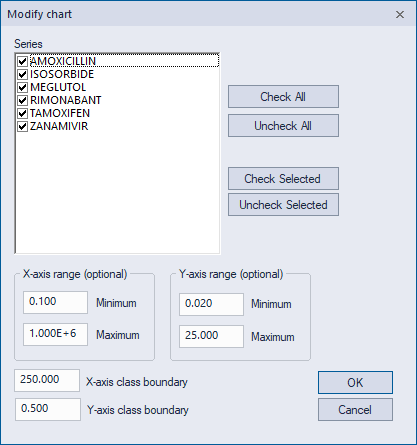
Task: Focus the X-axis range Minimum field
Action: pyautogui.click(x=55, y=302)
